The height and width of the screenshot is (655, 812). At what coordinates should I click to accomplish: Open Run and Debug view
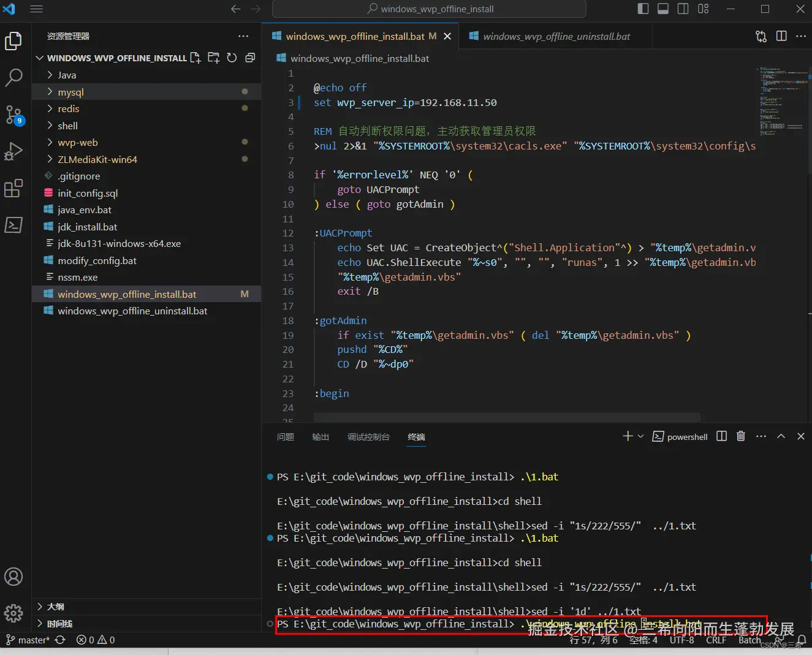coord(13,151)
